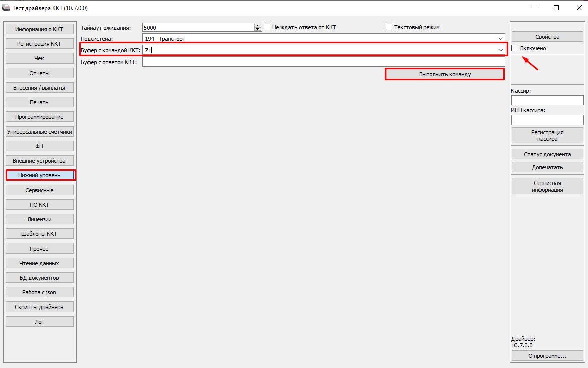The width and height of the screenshot is (588, 368).
Task: Enable Не ждать ответа от ККТ checkbox
Action: click(x=267, y=27)
